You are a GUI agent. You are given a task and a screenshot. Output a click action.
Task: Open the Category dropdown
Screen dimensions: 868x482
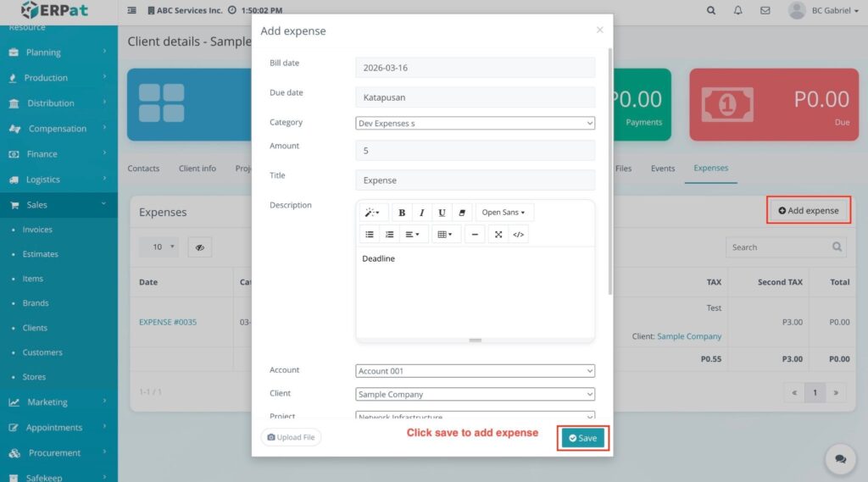[x=475, y=123]
